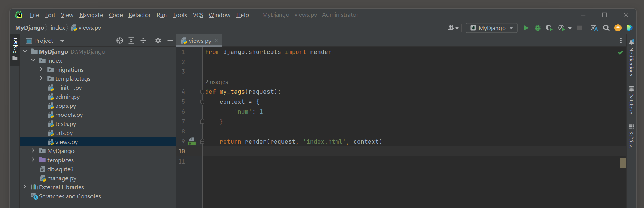Fold the context dict on line 5

coord(202,102)
